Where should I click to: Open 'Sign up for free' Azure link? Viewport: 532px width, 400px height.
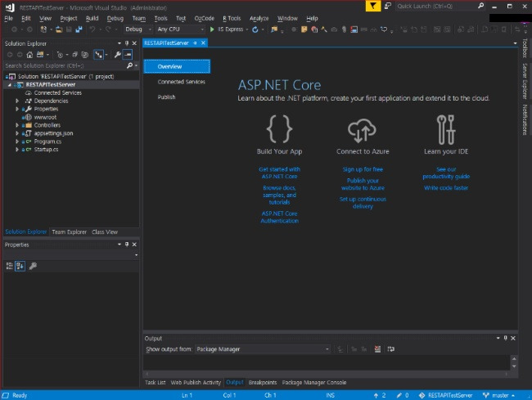coord(363,169)
